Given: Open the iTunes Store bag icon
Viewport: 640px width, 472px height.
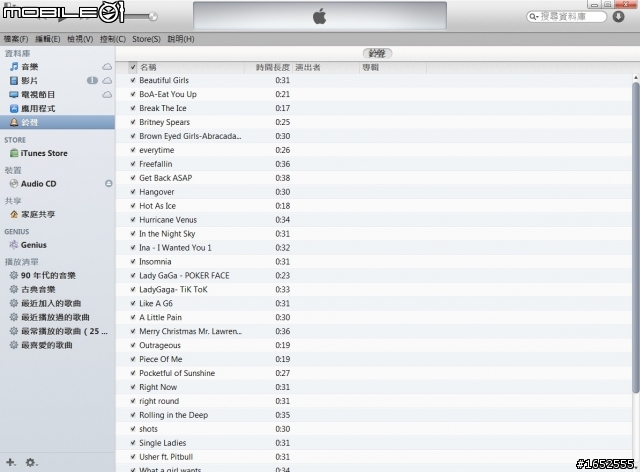Looking at the screenshot, I should pos(14,153).
